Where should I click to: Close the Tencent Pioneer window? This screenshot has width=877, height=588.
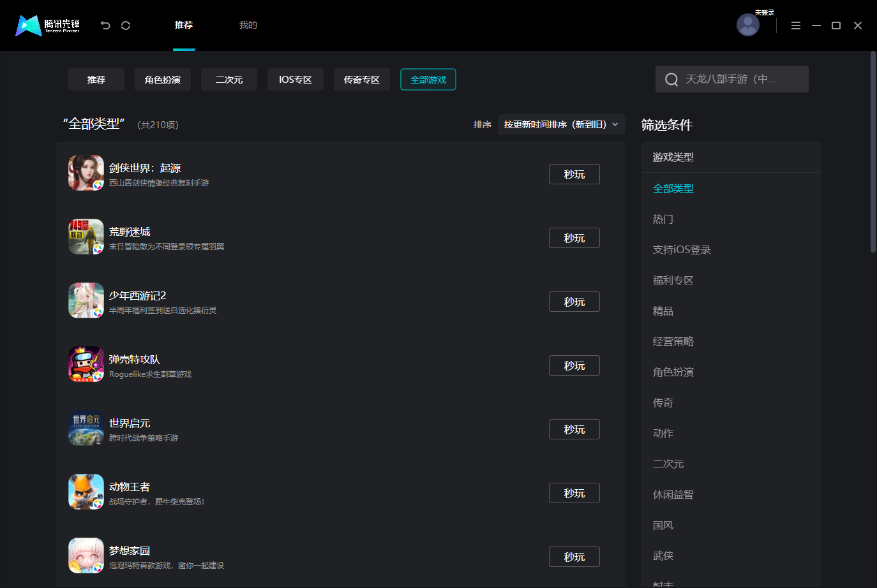(858, 26)
